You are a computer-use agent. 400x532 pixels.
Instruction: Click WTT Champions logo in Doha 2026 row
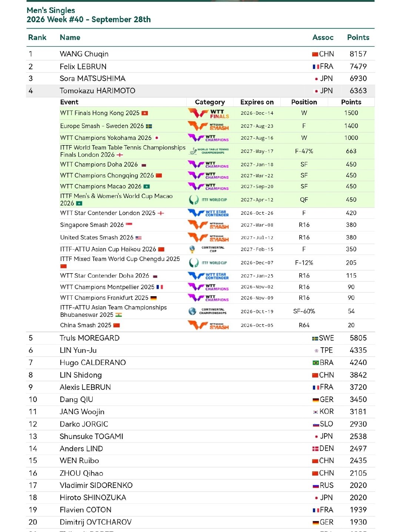pyautogui.click(x=209, y=164)
